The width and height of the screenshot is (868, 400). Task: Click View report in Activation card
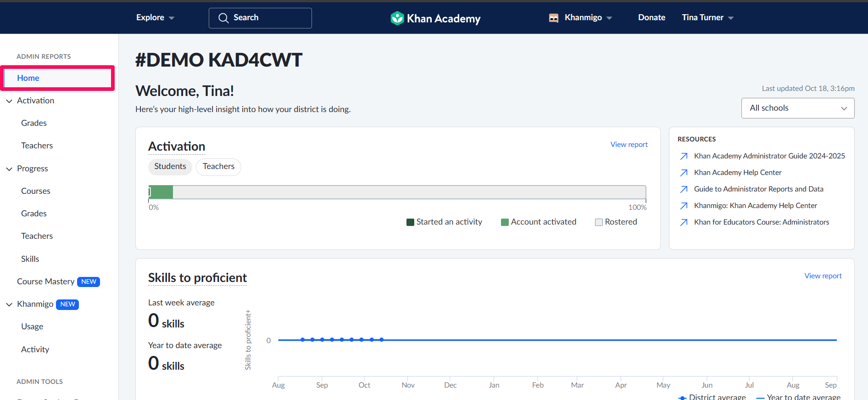629,144
